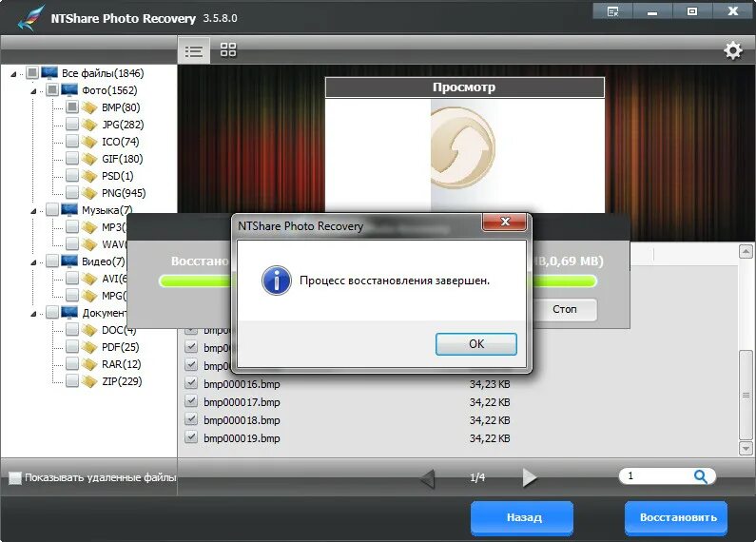Close the NTShare Photo Recovery dialog
The image size is (756, 542).
(505, 222)
